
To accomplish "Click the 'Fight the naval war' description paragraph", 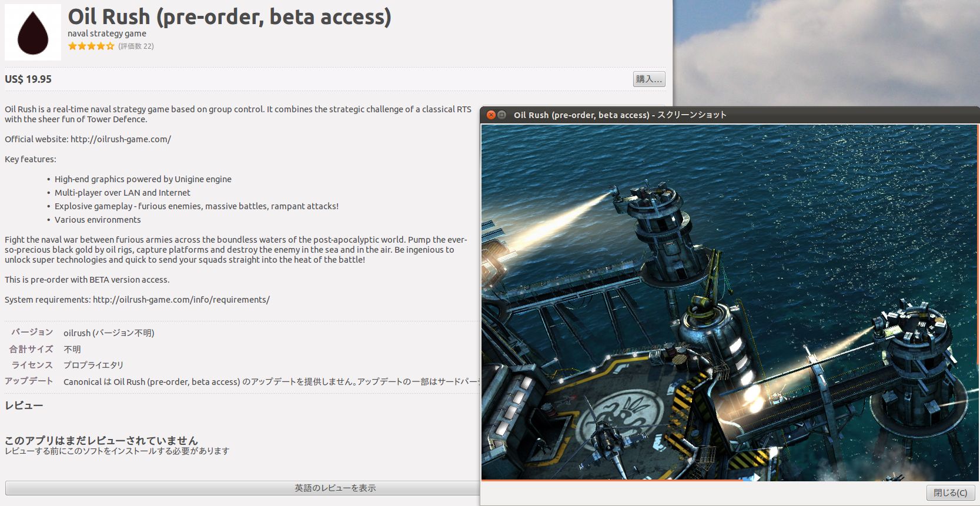I will [236, 250].
